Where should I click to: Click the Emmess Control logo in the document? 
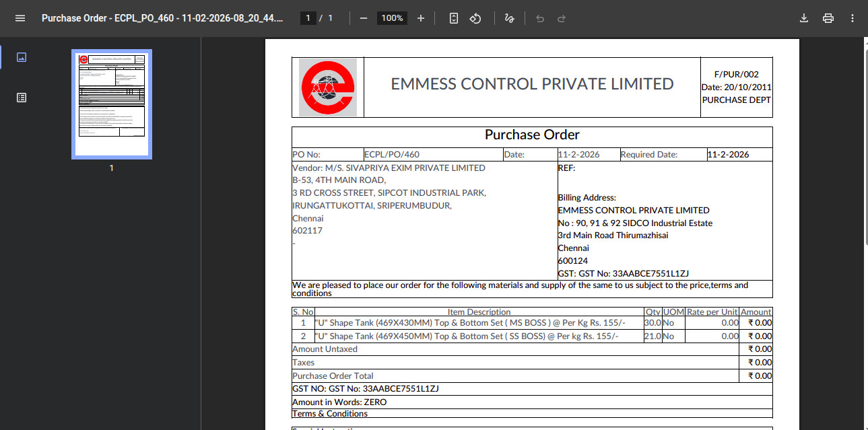click(x=328, y=87)
